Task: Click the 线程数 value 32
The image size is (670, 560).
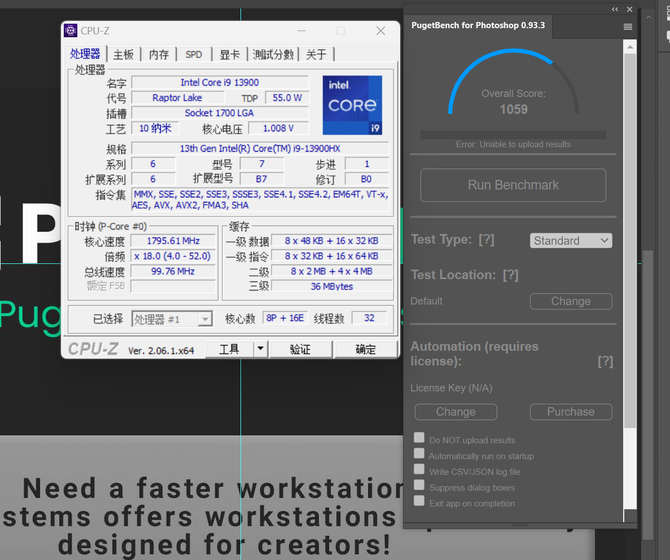Action: pyautogui.click(x=369, y=318)
